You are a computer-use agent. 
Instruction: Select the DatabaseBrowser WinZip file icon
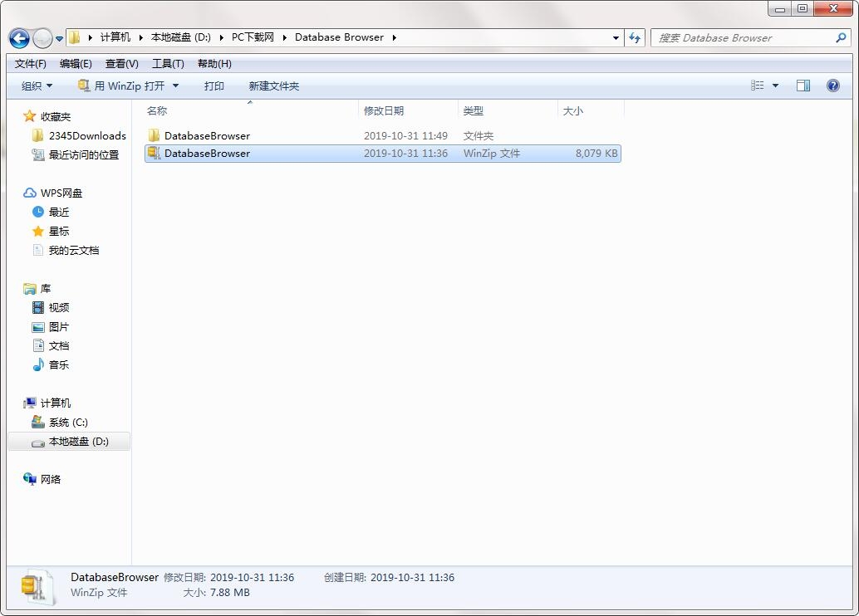click(154, 154)
